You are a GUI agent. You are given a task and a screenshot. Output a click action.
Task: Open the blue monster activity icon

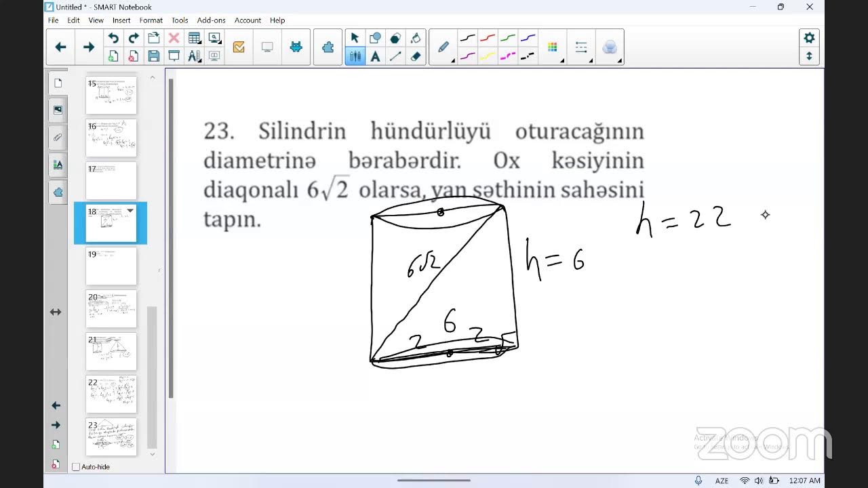point(296,47)
